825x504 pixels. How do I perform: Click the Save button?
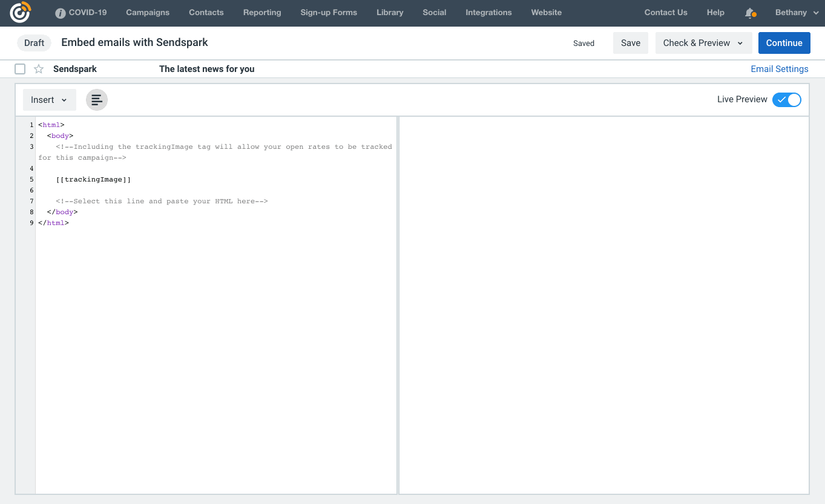(x=631, y=43)
